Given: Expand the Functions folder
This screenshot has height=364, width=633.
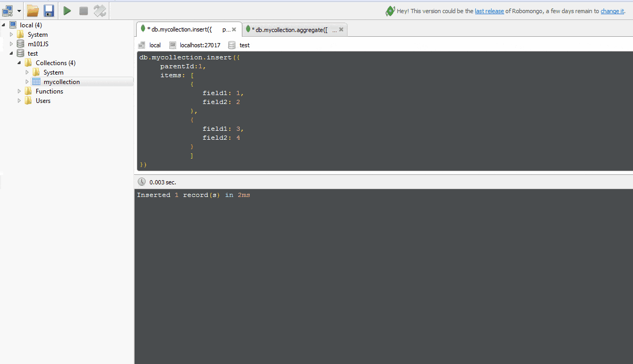Looking at the screenshot, I should [19, 91].
